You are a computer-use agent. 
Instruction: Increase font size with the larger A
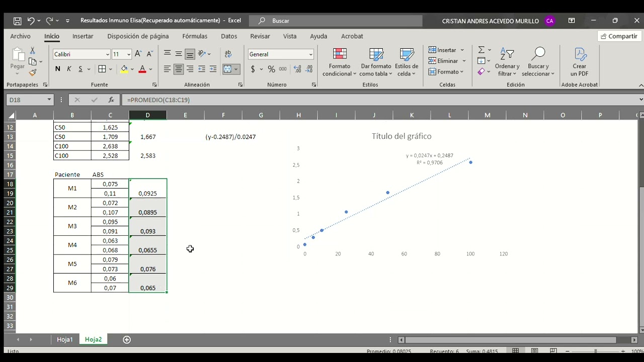[x=138, y=54]
